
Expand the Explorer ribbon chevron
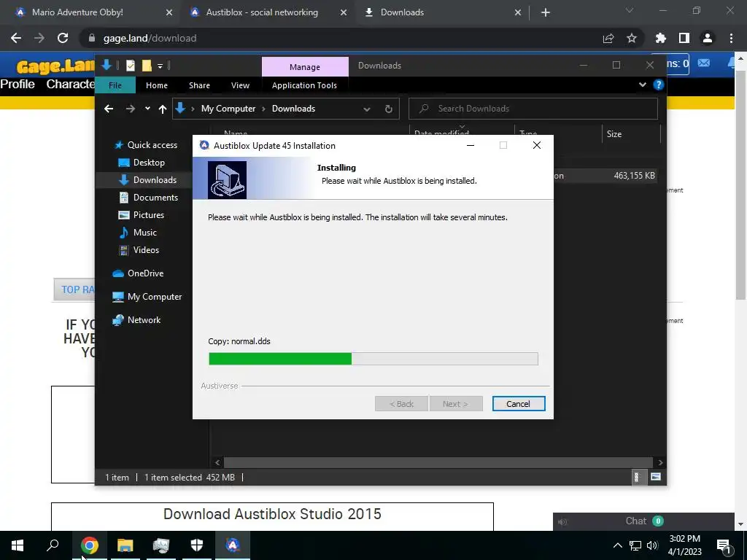point(643,85)
